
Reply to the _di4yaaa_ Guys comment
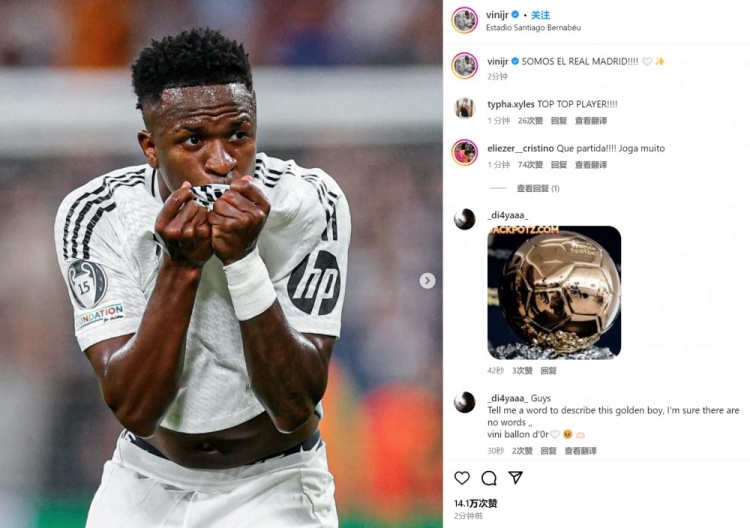548,451
